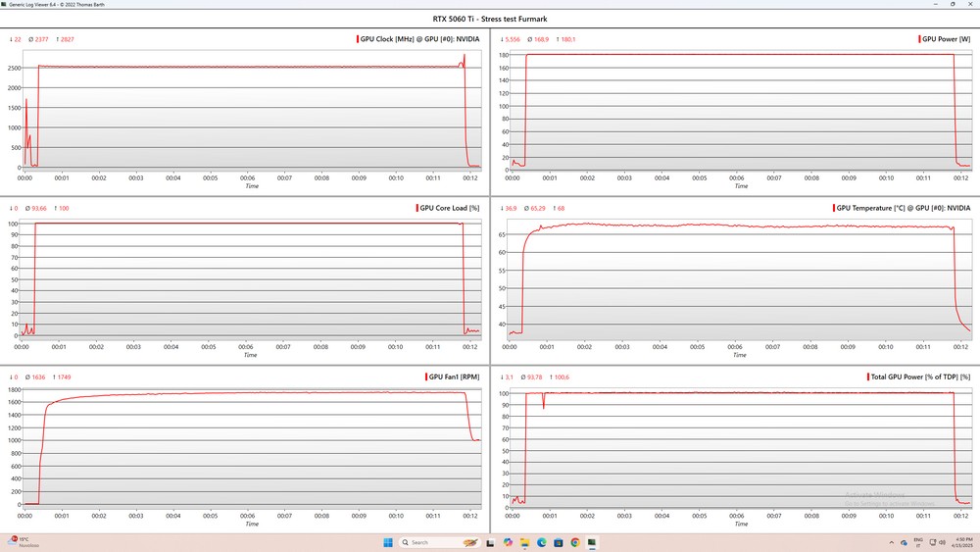The height and width of the screenshot is (552, 980).
Task: Click the GPU Clock maximum value 2827
Action: coord(65,39)
